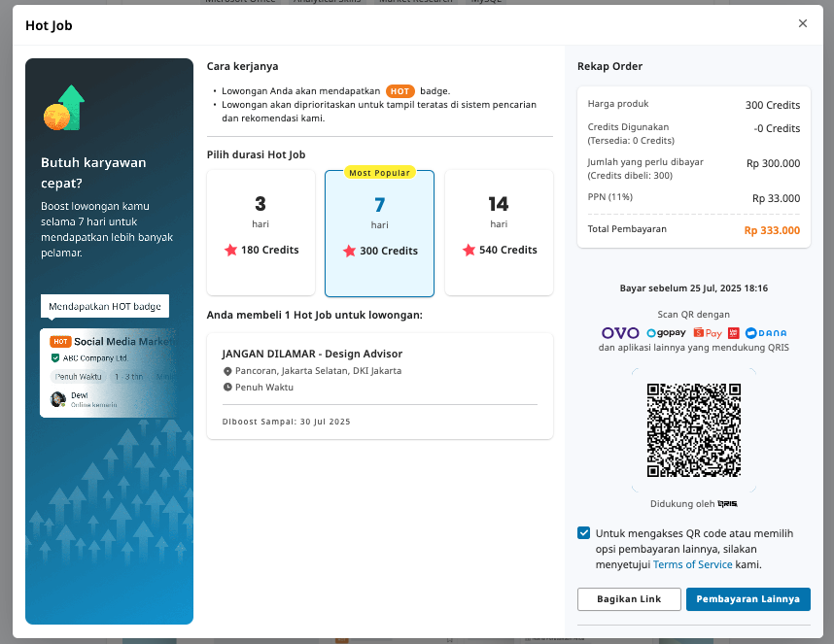Click the ShopeePay icon
Image resolution: width=834 pixels, height=644 pixels.
[708, 333]
